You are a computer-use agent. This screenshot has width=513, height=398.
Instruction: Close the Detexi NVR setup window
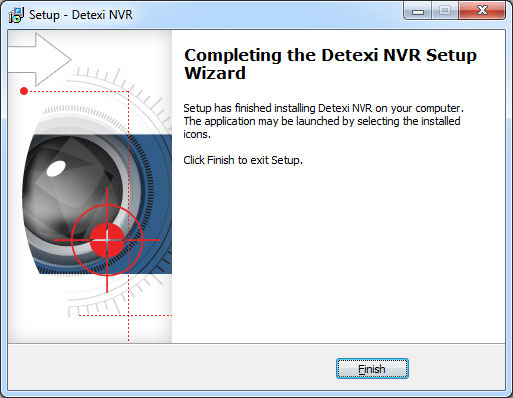pos(482,10)
